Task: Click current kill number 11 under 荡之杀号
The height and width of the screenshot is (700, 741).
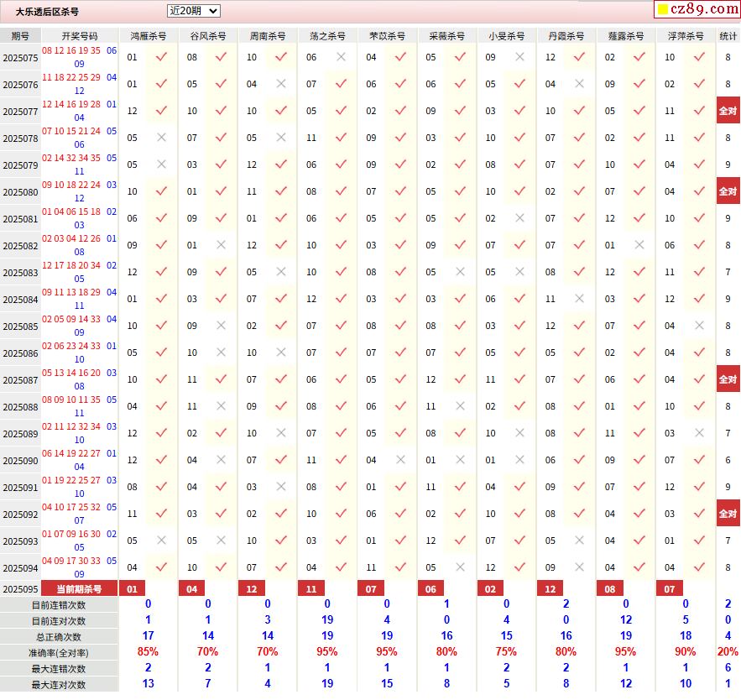Action: pyautogui.click(x=311, y=589)
